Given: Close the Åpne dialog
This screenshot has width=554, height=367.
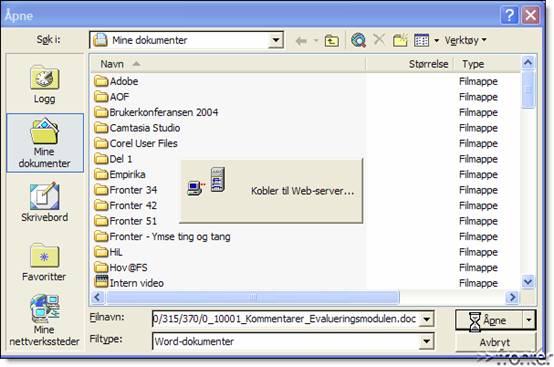Looking at the screenshot, I should click(531, 15).
